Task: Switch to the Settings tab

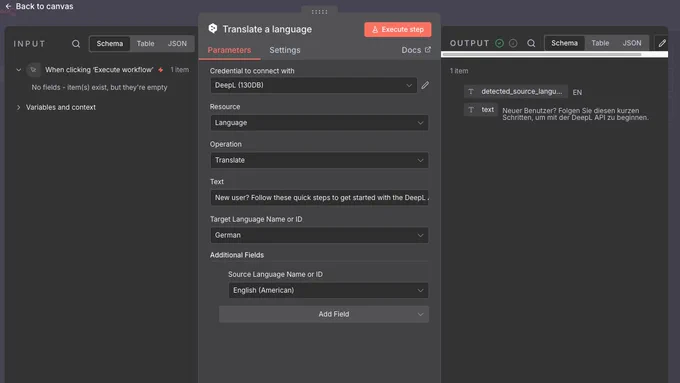Action: pos(284,50)
